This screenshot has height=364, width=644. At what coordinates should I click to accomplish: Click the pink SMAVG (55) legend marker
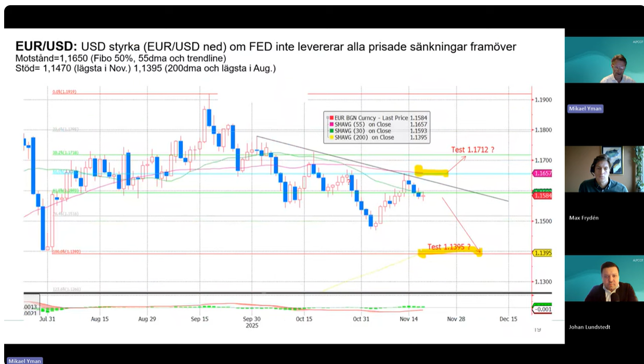331,125
